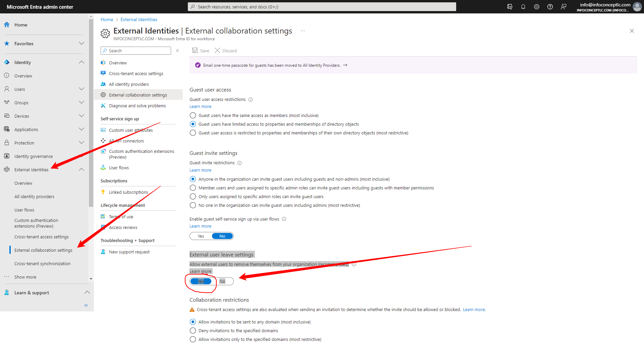Click Learn more under self-service sign up
The image size is (644, 358).
[200, 226]
